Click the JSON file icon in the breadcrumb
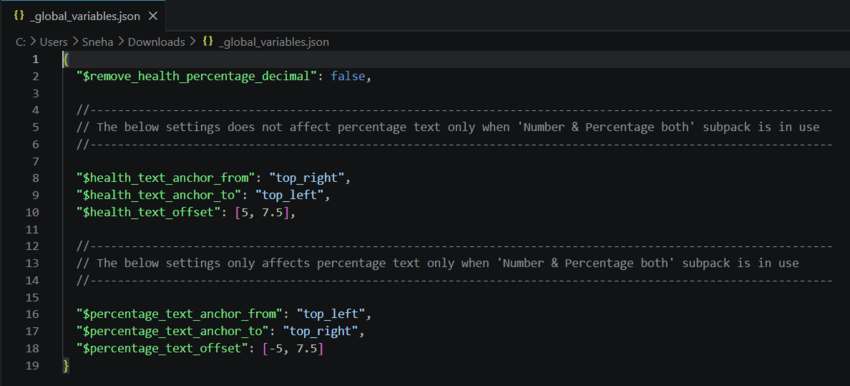The height and width of the screenshot is (386, 850). 208,41
